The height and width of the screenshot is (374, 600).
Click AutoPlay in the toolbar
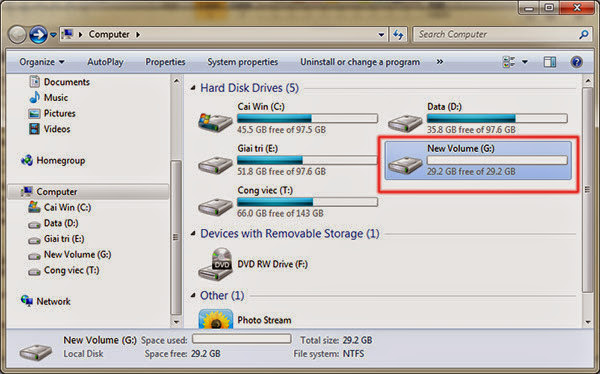coord(105,62)
